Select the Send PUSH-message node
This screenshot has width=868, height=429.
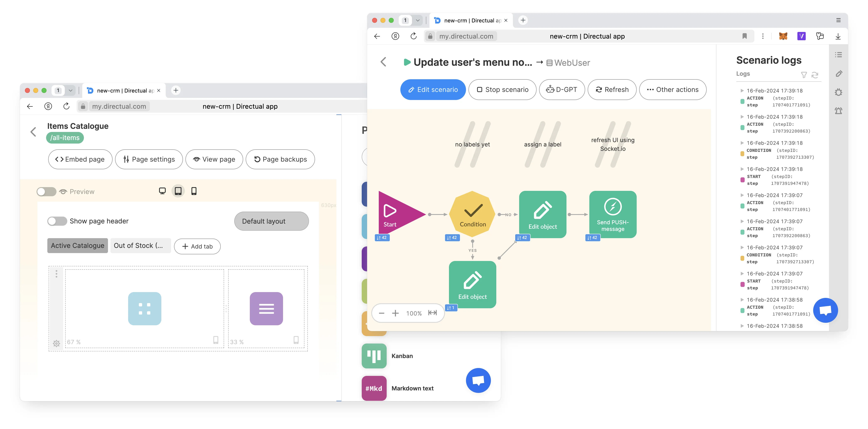pyautogui.click(x=613, y=214)
